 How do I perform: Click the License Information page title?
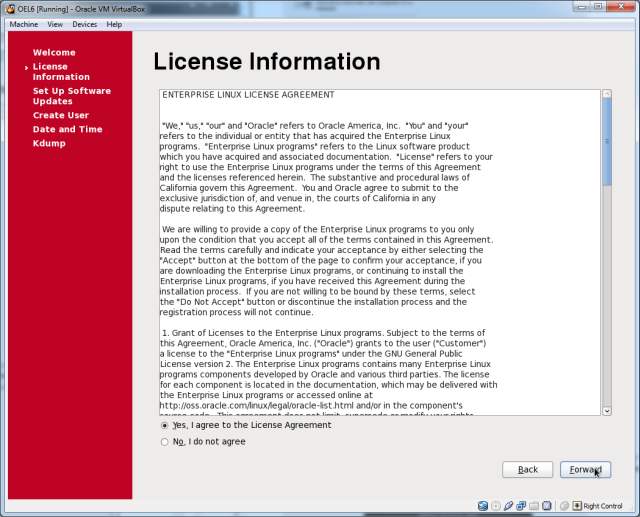coord(267,61)
